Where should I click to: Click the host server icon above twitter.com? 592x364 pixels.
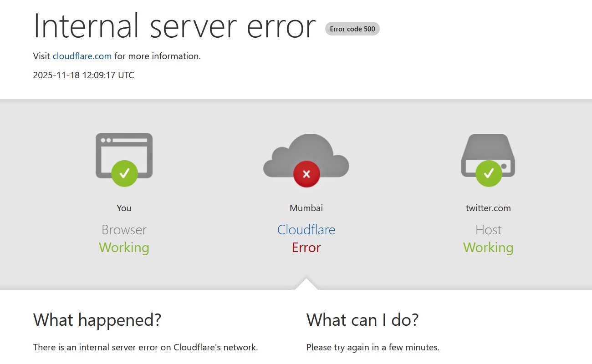(x=488, y=150)
